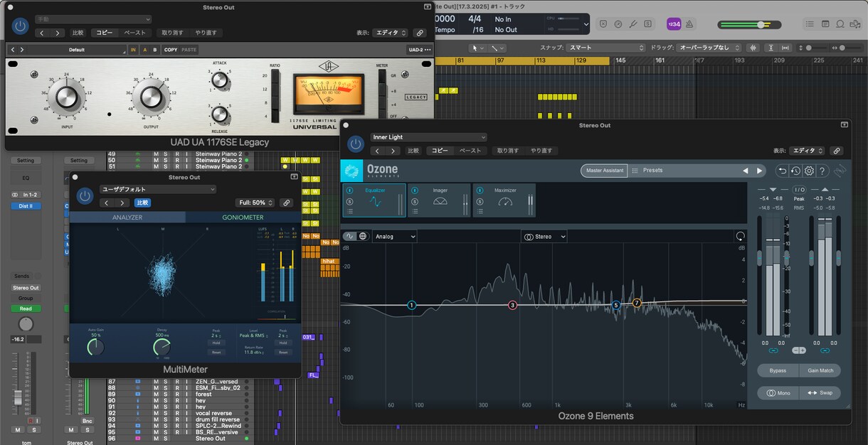Select the Equalizer module tab in Ozone
The width and height of the screenshot is (868, 445).
click(374, 200)
